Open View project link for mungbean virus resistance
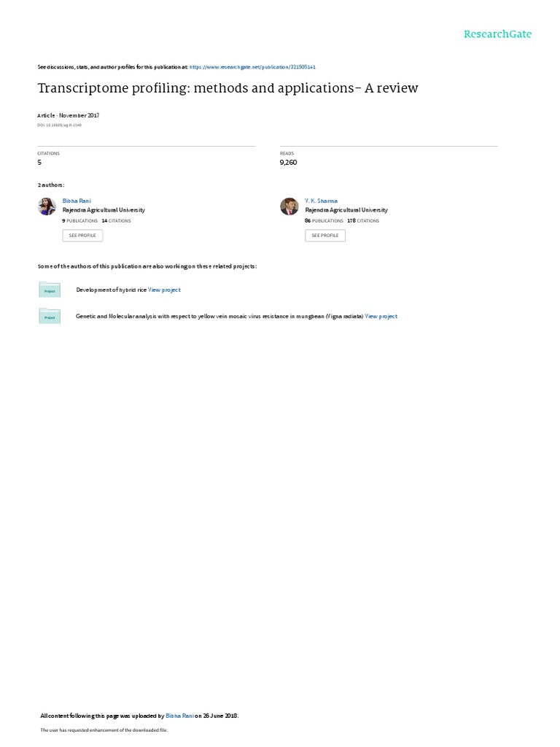Screen dimensions: 560x747 (x=381, y=316)
